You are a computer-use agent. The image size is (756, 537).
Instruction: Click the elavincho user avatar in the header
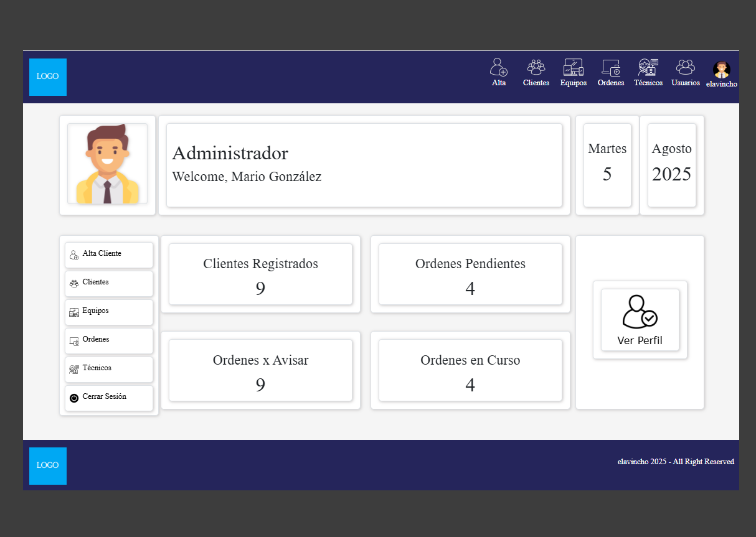[721, 70]
